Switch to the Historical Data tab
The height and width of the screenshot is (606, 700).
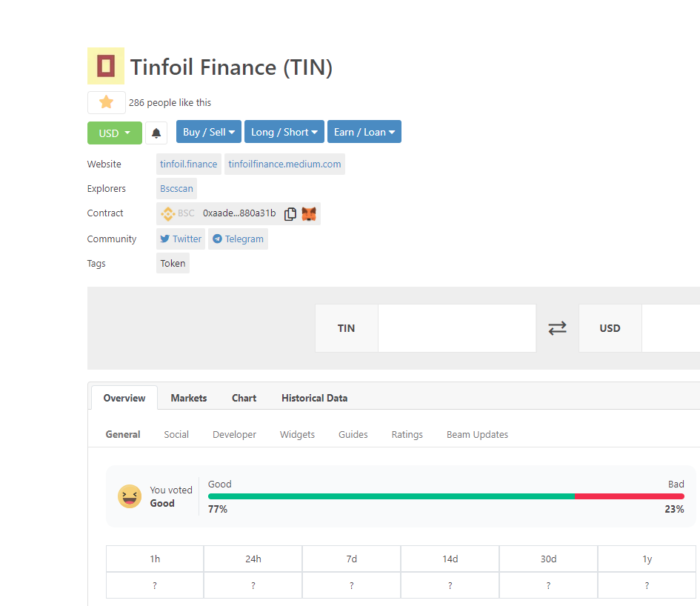point(315,398)
